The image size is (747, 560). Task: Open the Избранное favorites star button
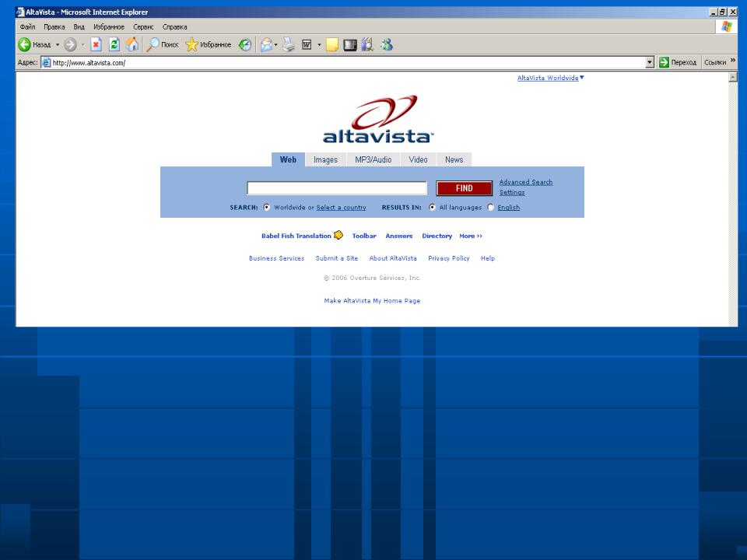(x=209, y=45)
